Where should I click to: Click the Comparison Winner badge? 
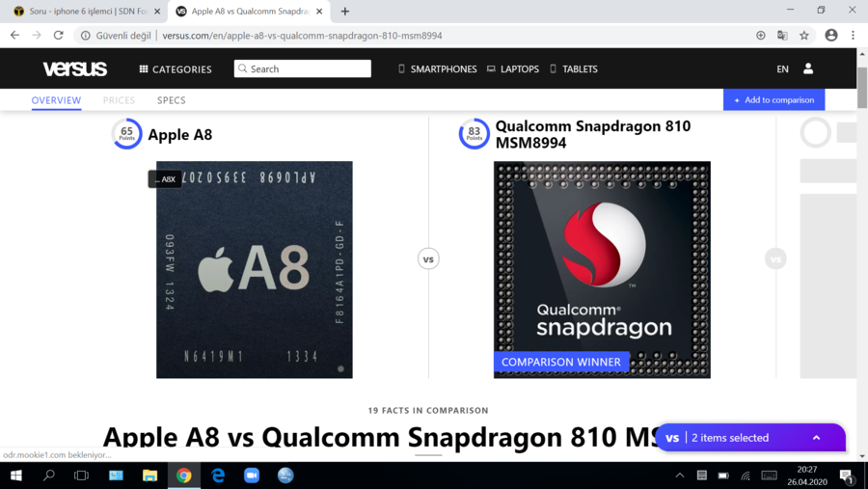tap(560, 363)
